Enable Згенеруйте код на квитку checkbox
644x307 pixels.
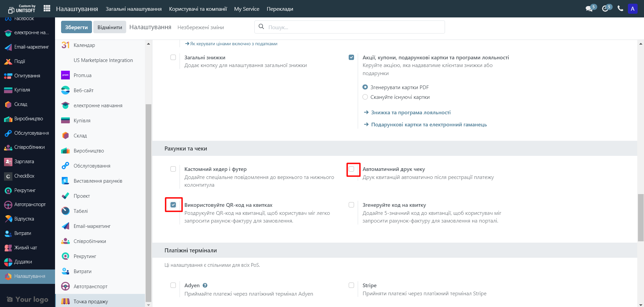tap(351, 205)
